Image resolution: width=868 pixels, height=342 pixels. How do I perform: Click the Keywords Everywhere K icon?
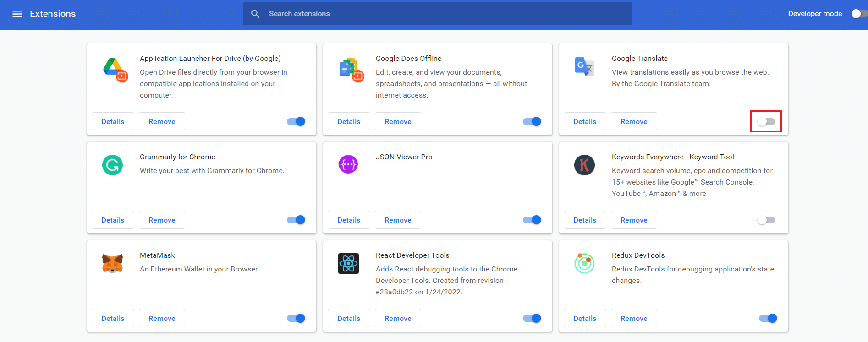click(584, 165)
